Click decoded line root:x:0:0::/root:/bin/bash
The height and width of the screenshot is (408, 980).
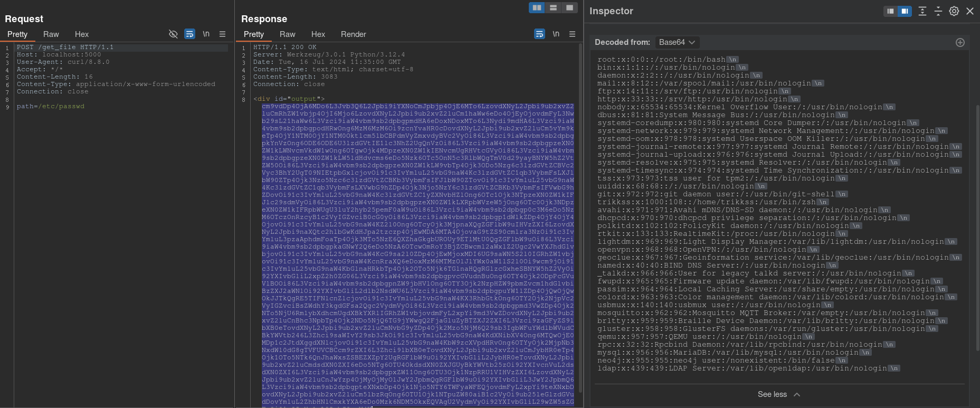click(668, 60)
